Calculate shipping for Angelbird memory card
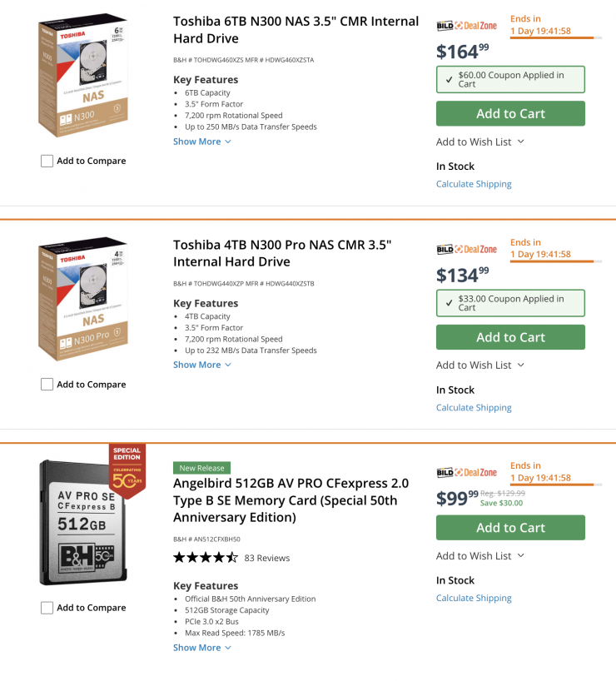 pos(474,598)
